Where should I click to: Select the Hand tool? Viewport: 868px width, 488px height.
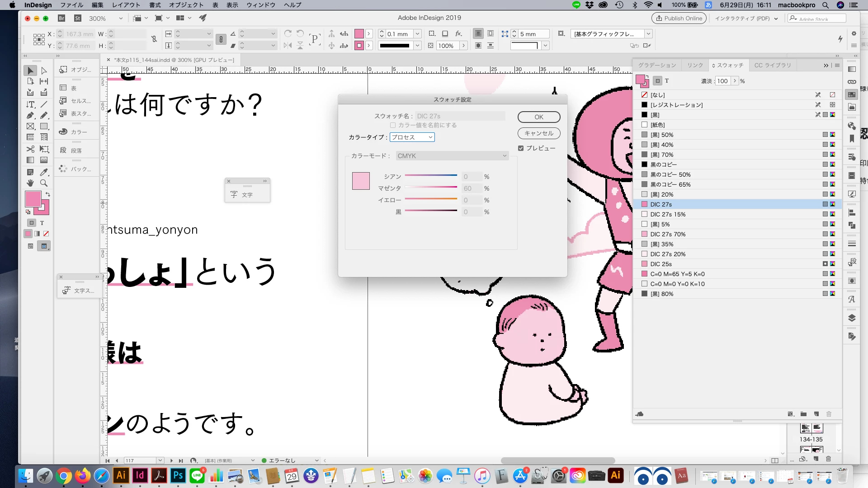pos(30,183)
